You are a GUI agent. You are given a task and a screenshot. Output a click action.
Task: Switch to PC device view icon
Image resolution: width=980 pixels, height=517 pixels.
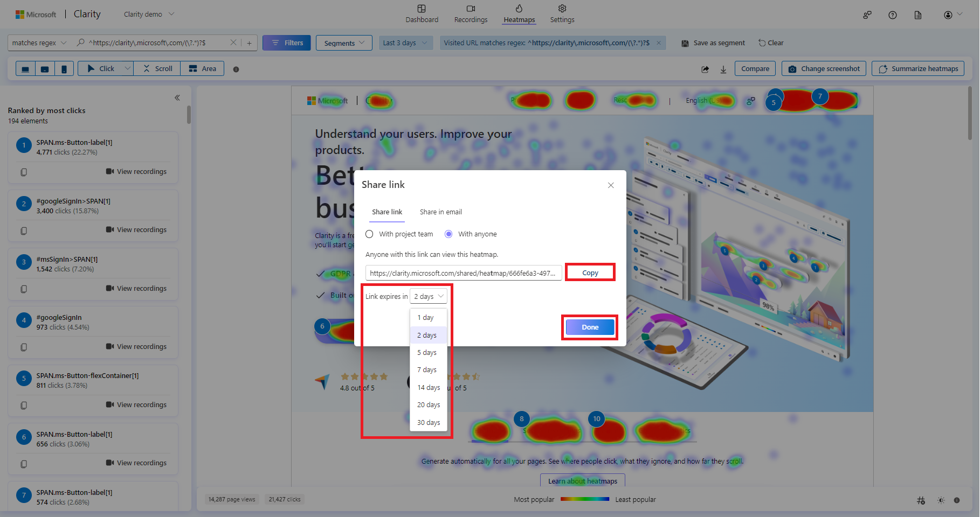pyautogui.click(x=25, y=69)
